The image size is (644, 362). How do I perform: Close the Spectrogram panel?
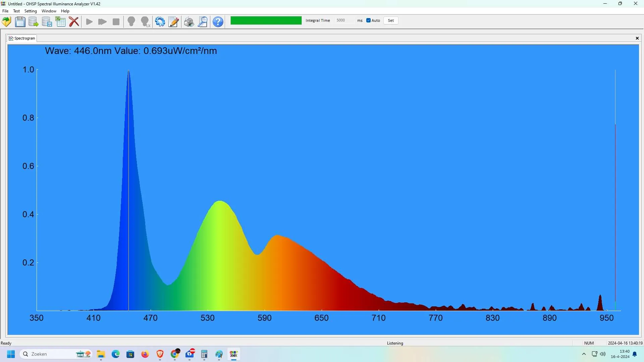pos(637,38)
